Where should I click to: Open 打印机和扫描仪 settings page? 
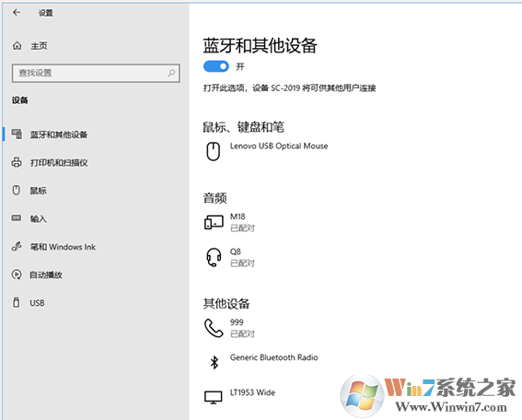(59, 162)
